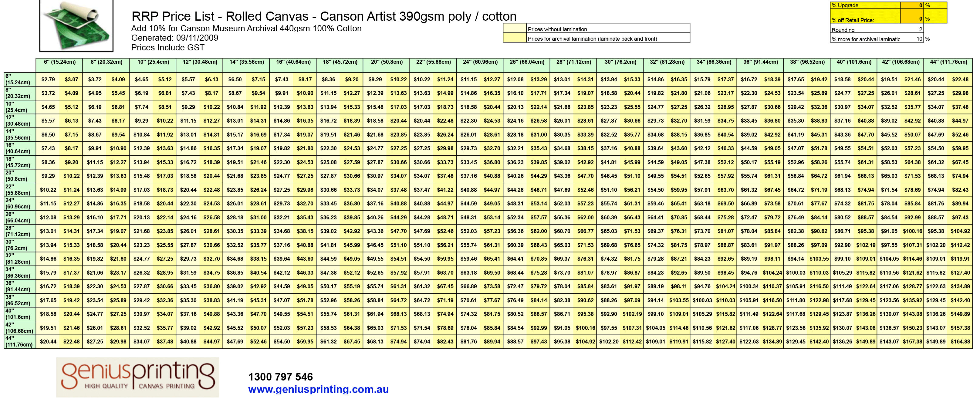Click the rolled canvas thumbnail image

click(x=76, y=25)
